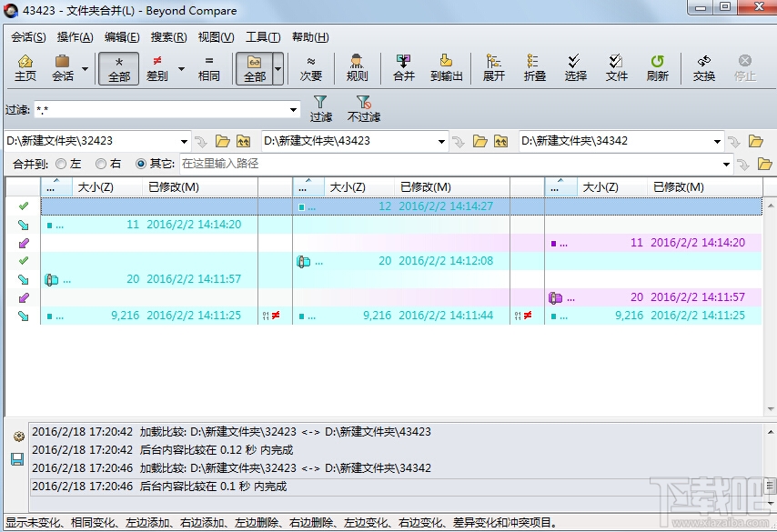Click the 交换 (Swap) toolbar icon
This screenshot has width=777, height=532.
click(x=702, y=68)
